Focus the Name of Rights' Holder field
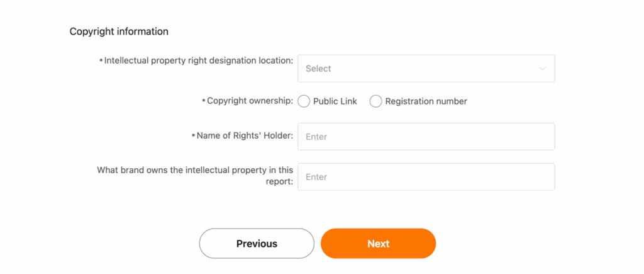The width and height of the screenshot is (644, 274). point(426,137)
